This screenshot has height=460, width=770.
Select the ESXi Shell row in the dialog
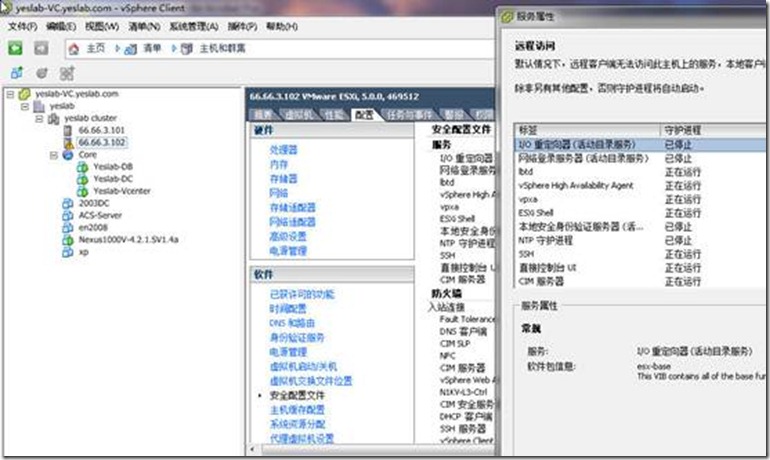point(640,213)
